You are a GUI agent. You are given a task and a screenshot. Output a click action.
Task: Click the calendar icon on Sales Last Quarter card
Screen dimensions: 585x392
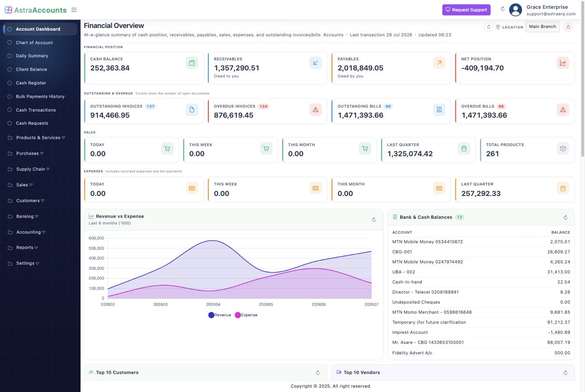[x=464, y=149]
